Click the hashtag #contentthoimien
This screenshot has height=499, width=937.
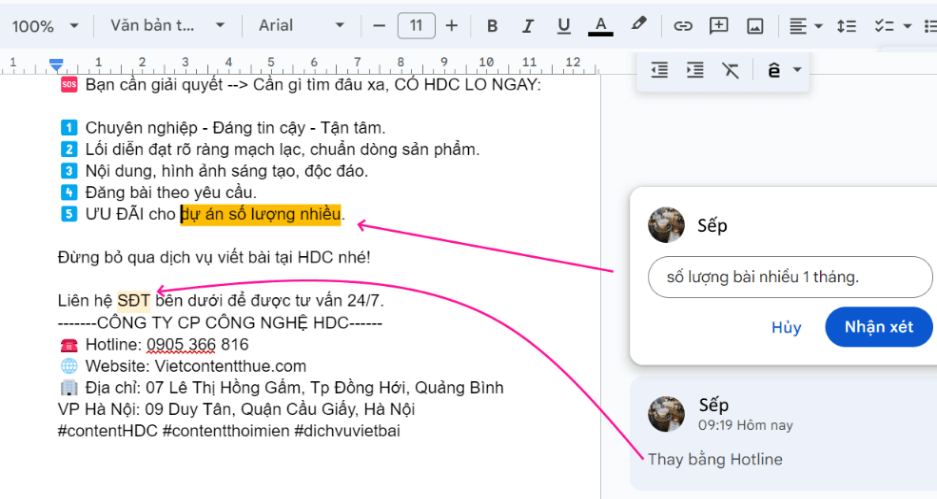(226, 431)
